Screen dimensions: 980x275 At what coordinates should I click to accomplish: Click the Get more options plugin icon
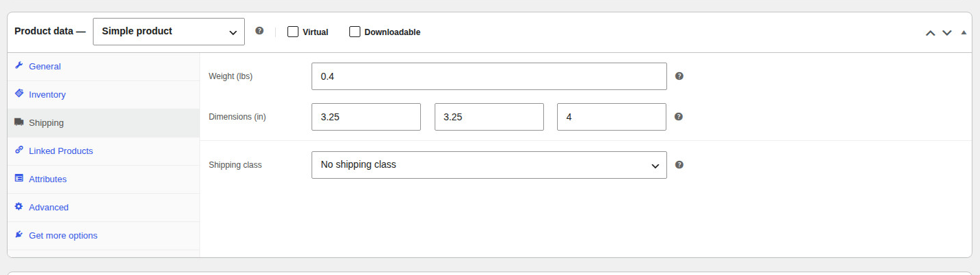pyautogui.click(x=19, y=235)
